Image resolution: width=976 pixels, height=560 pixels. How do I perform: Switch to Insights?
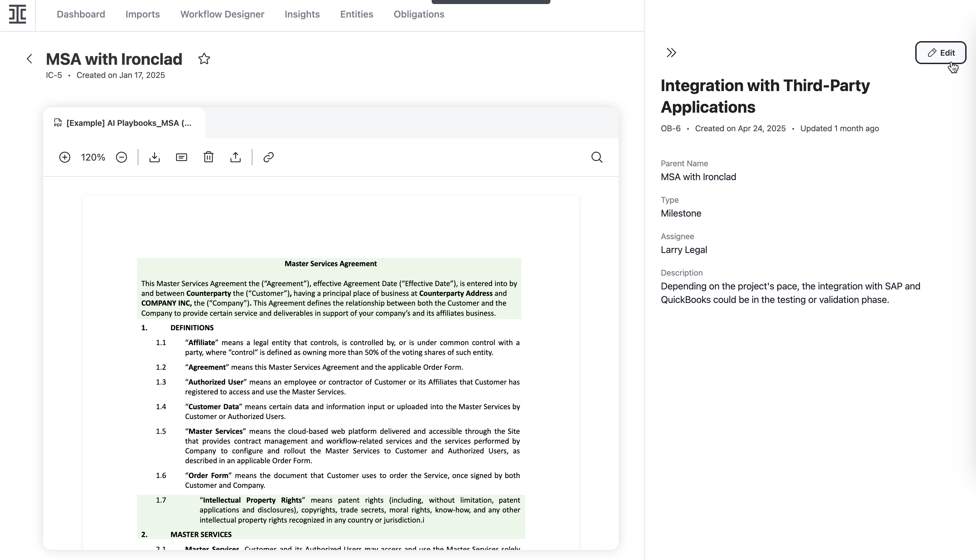pyautogui.click(x=302, y=14)
